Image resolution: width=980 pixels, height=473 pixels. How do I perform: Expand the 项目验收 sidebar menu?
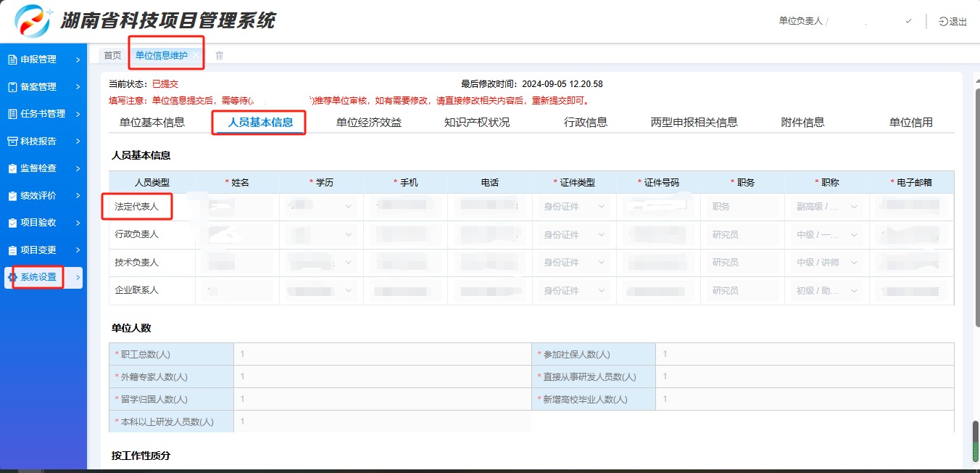pos(78,223)
